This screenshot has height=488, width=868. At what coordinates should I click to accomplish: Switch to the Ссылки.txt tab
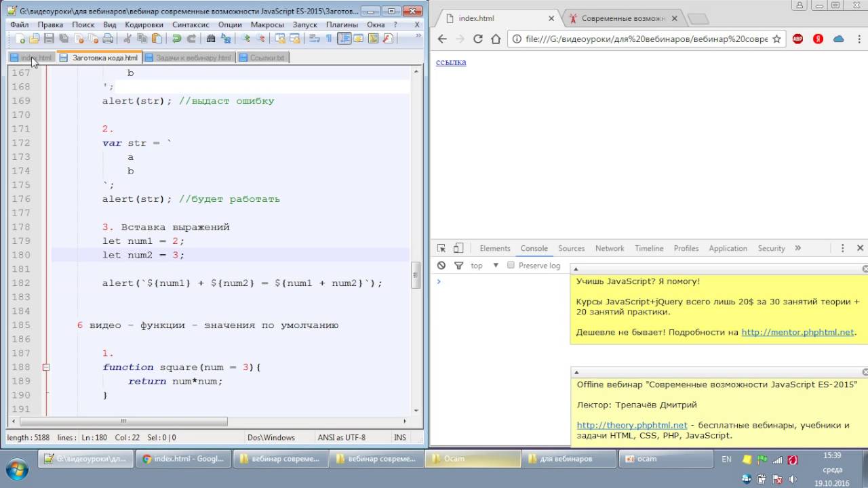point(262,58)
